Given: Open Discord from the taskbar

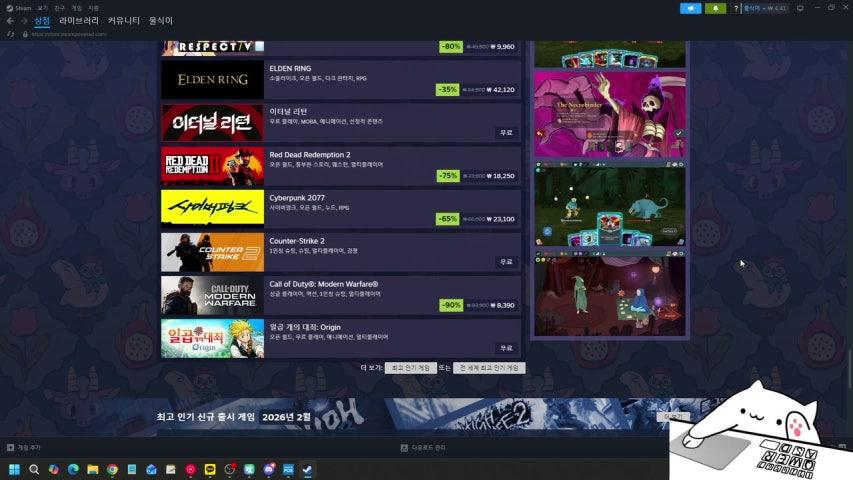Looking at the screenshot, I should point(269,469).
